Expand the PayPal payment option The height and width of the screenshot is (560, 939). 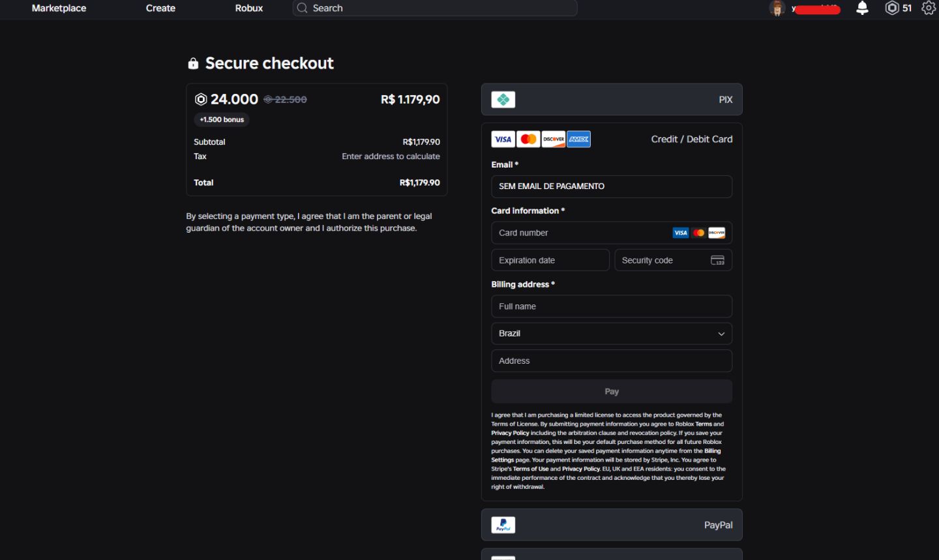(612, 525)
